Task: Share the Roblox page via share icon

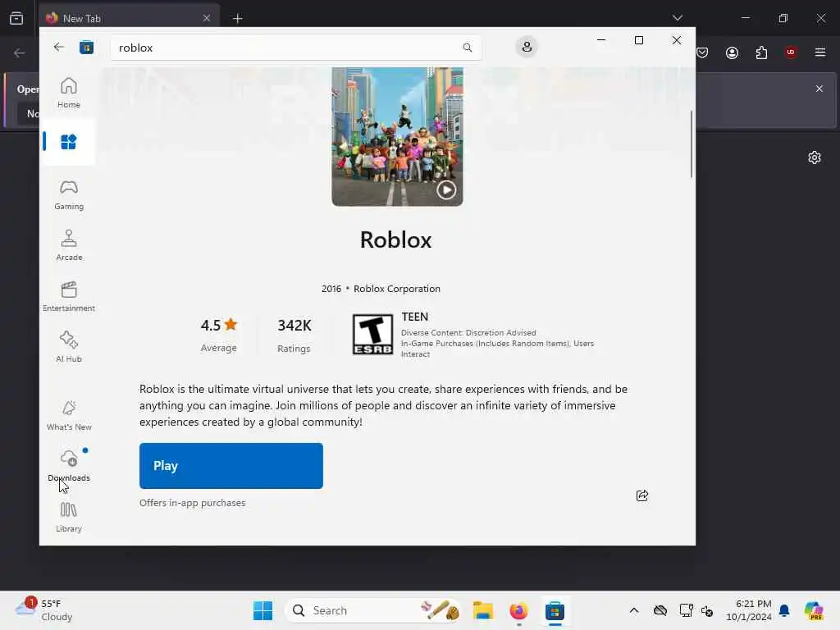Action: [x=641, y=495]
